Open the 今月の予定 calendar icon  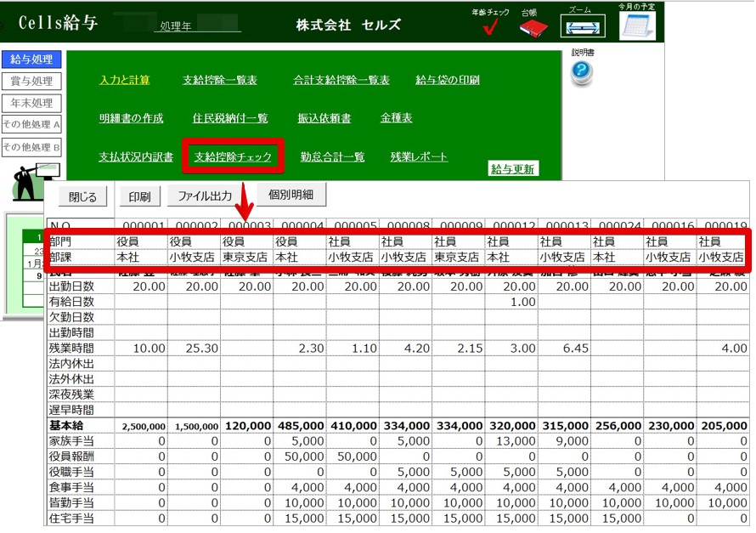pos(637,26)
